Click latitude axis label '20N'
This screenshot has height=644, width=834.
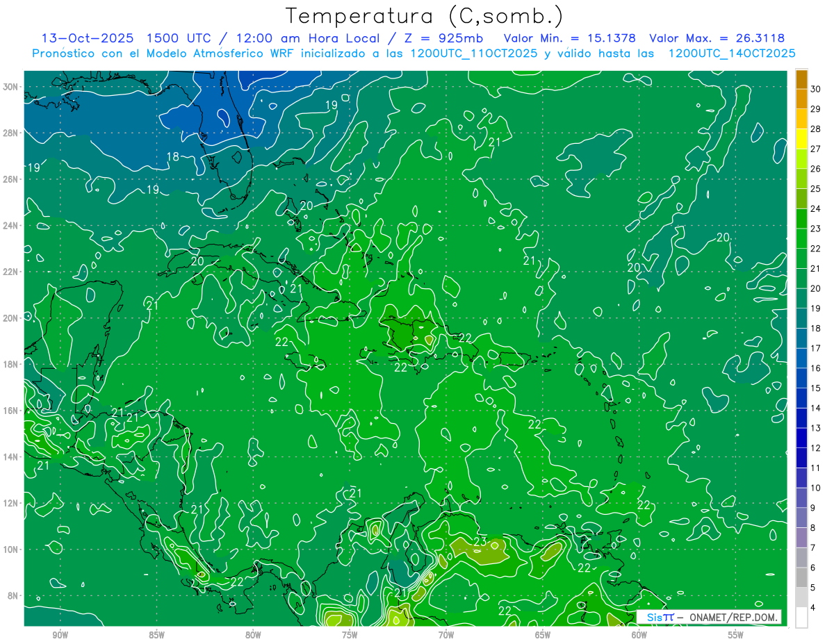pos(10,318)
